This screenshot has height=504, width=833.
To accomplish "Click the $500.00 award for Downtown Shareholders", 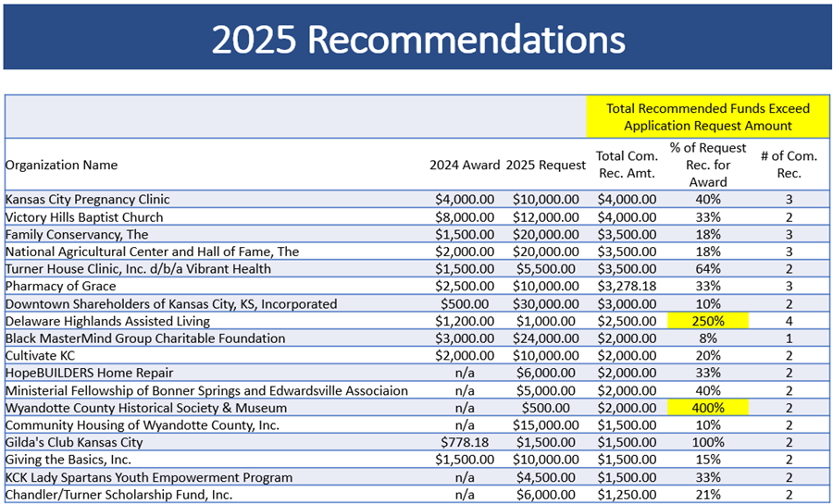I will point(465,304).
